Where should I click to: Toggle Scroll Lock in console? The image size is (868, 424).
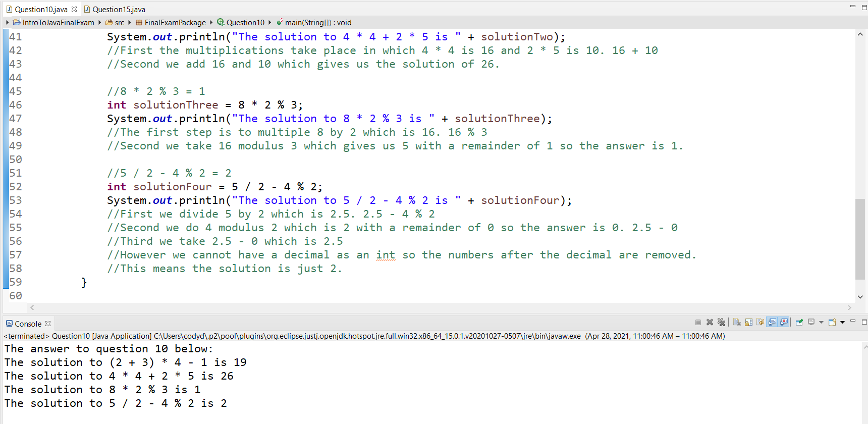click(748, 322)
